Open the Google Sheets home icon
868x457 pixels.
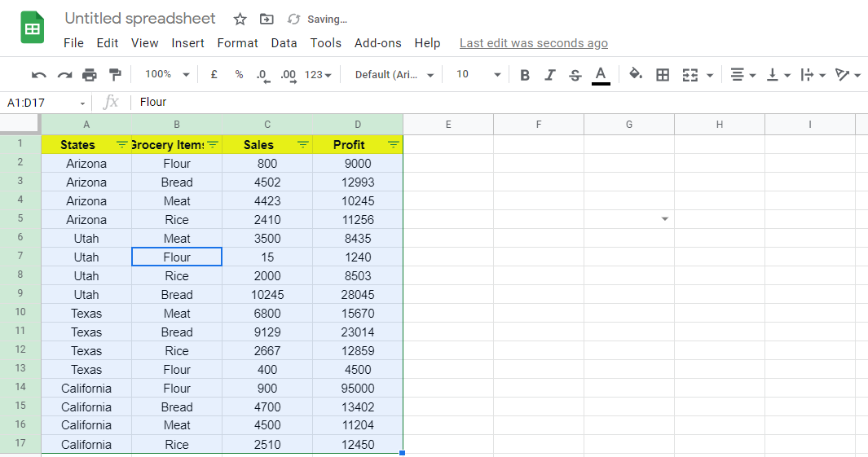(x=33, y=29)
